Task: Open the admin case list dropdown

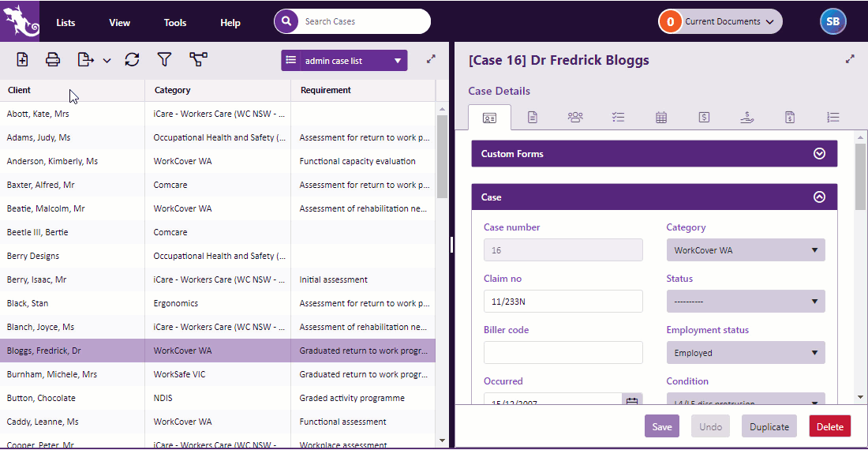Action: (344, 61)
